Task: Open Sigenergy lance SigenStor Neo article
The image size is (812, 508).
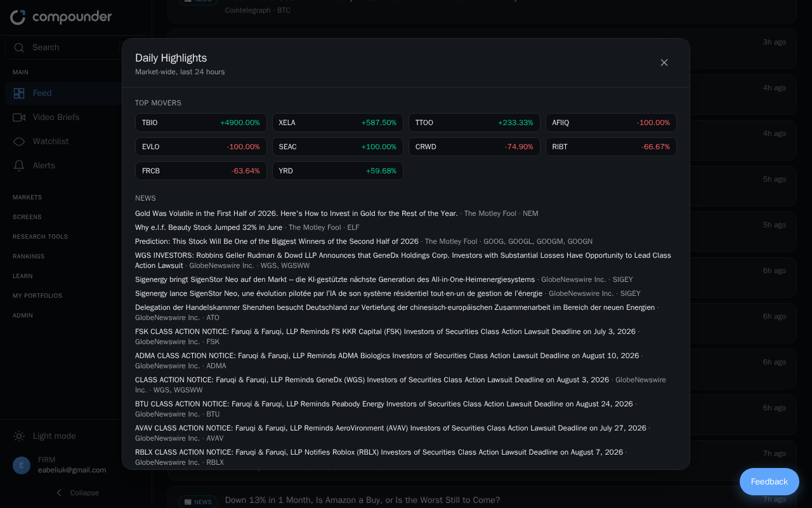Action: (x=339, y=293)
